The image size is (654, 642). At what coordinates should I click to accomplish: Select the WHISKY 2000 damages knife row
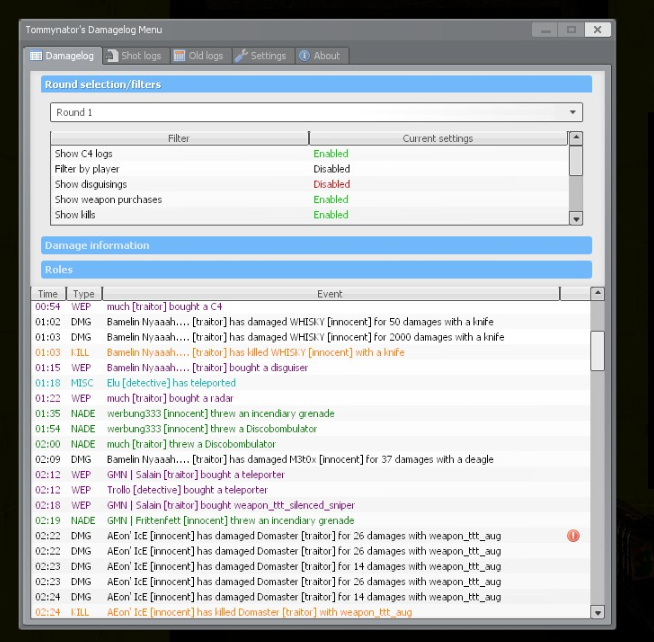pos(311,337)
